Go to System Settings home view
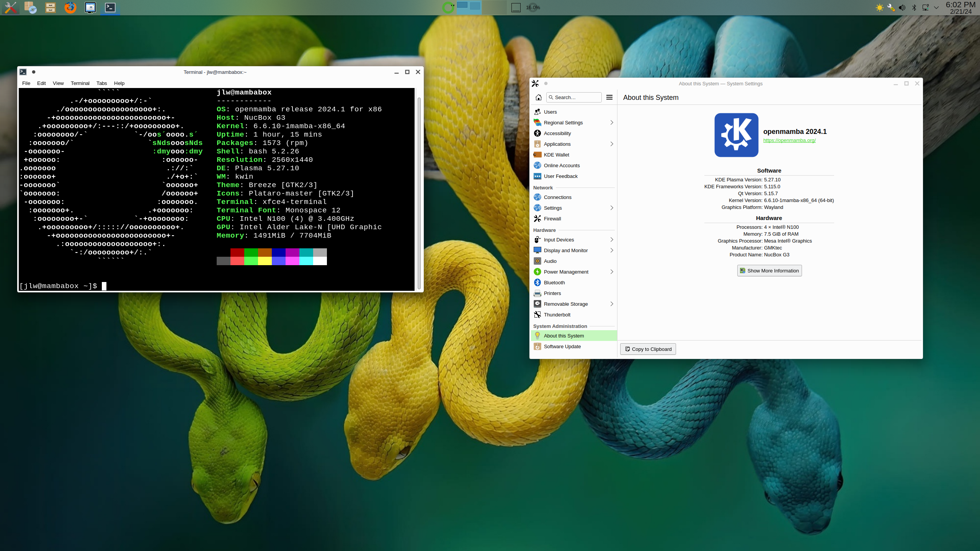 tap(538, 97)
